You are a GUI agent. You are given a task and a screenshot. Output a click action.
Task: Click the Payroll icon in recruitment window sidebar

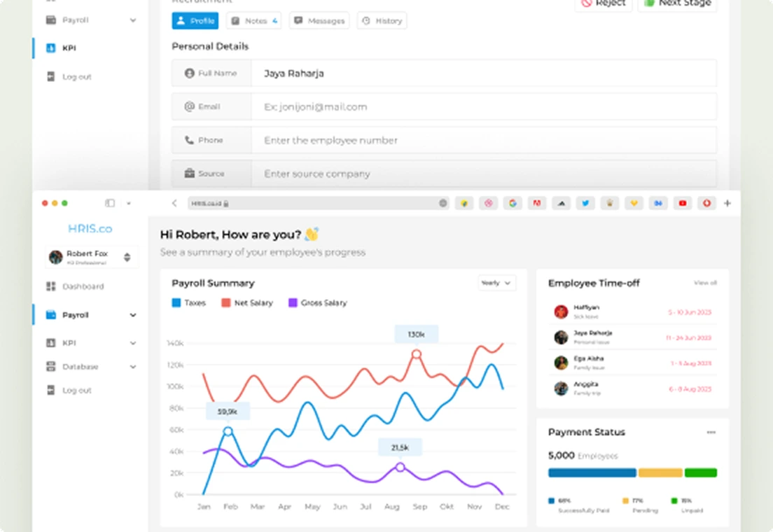[51, 20]
